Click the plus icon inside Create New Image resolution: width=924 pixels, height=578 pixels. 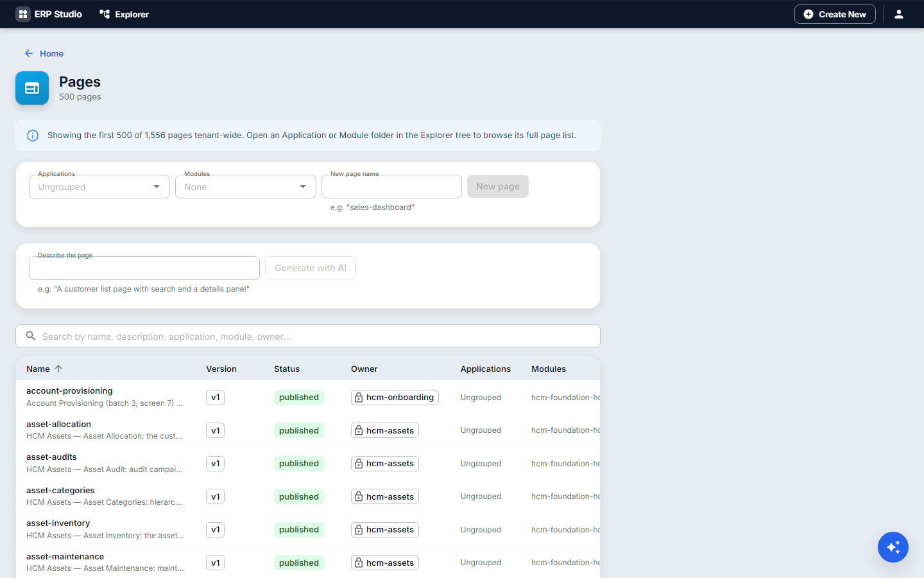(x=809, y=14)
